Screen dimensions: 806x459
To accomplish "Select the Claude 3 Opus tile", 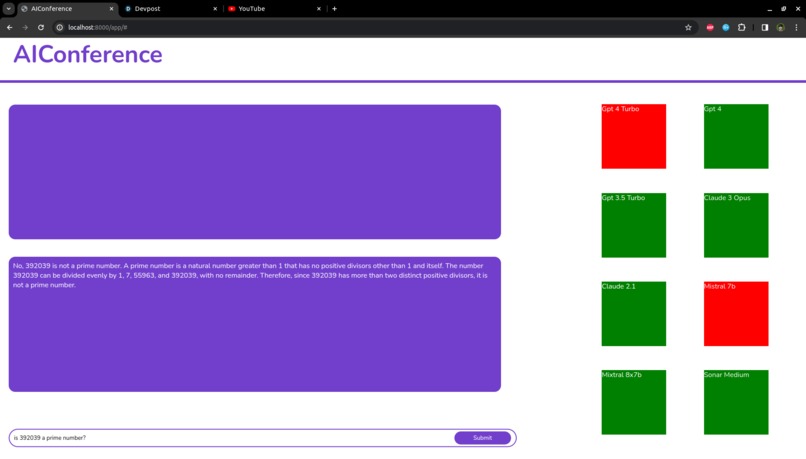I will pyautogui.click(x=736, y=225).
